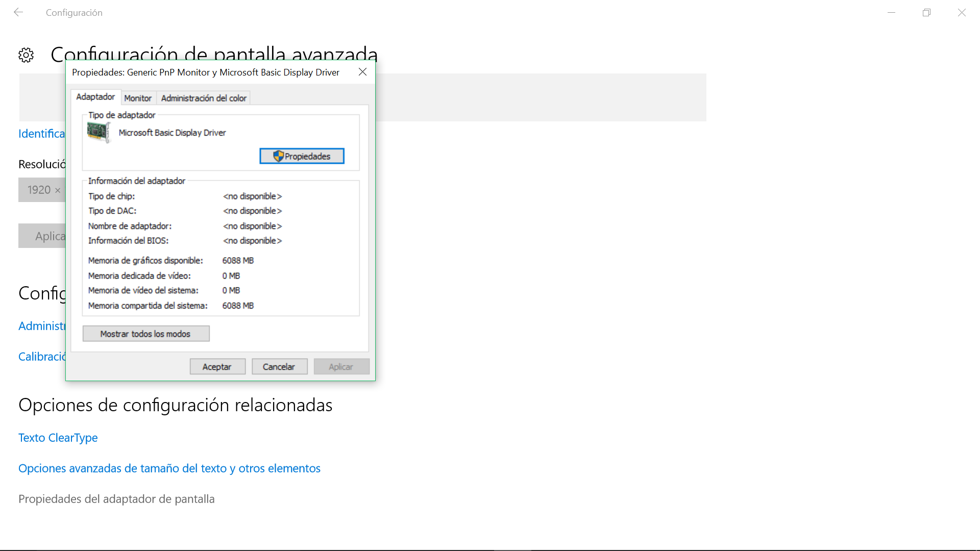Close the Propiedades dialog with the X
Viewport: 980px width, 551px height.
pyautogui.click(x=362, y=72)
